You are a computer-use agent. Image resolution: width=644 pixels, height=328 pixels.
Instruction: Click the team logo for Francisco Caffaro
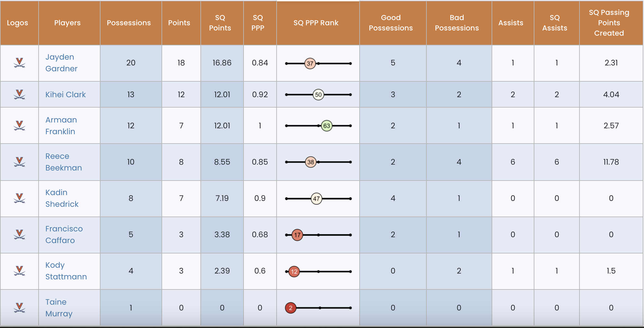19,234
